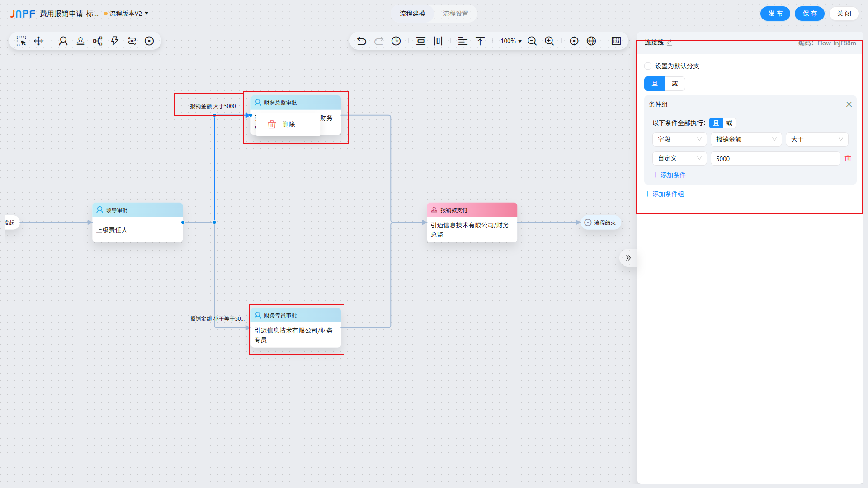The height and width of the screenshot is (488, 868).
Task: Expand the 大于 operator dropdown
Action: [x=816, y=139]
